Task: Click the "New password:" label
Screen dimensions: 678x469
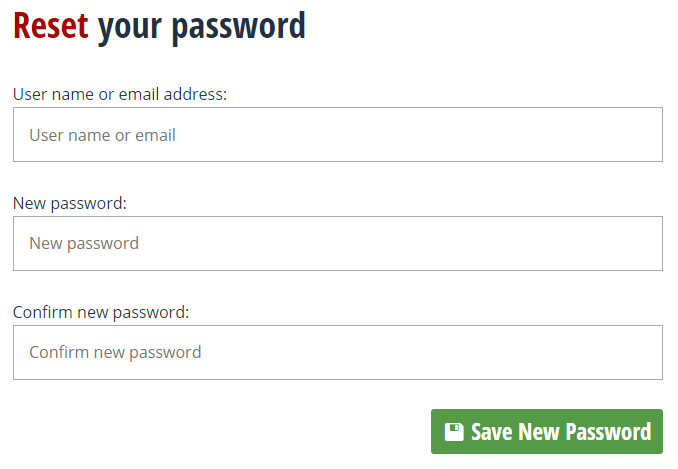Action: (70, 203)
